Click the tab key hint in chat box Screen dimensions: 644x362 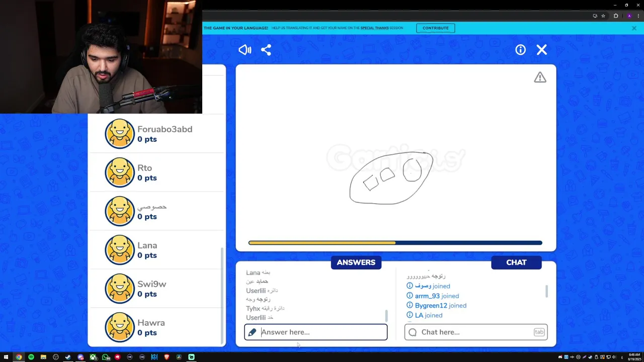tap(539, 332)
